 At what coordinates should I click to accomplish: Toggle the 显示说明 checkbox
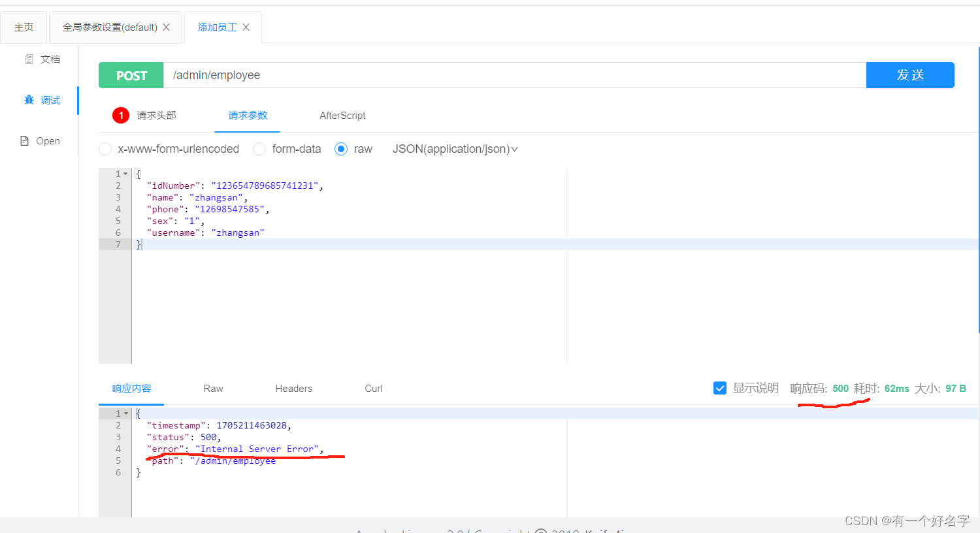click(720, 388)
